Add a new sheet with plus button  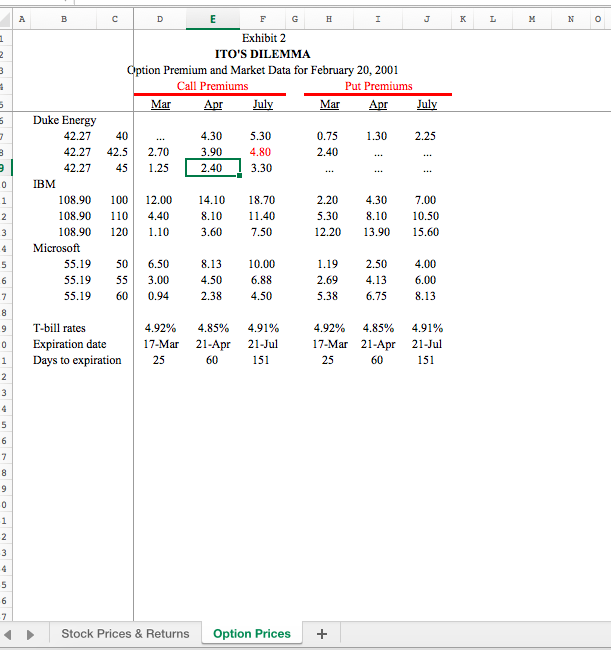coord(322,633)
